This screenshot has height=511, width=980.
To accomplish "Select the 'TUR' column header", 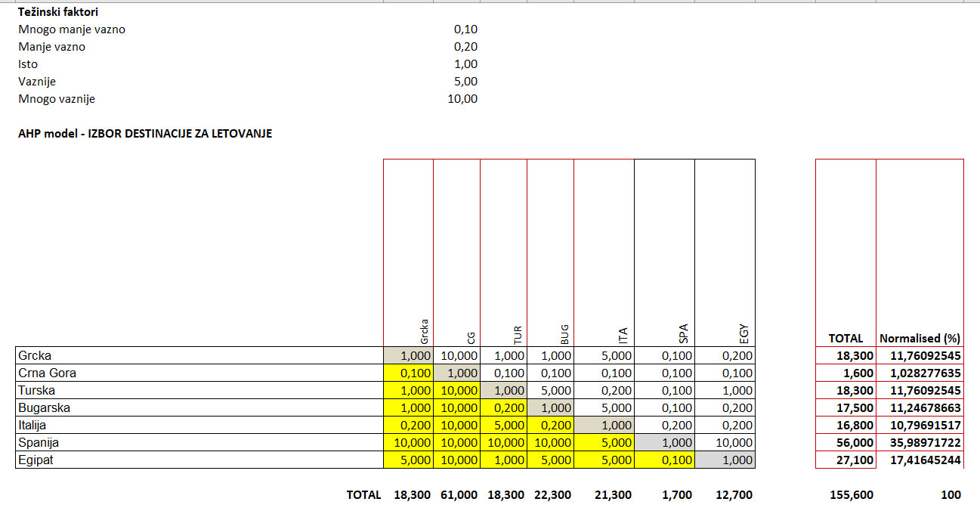I will tap(518, 334).
